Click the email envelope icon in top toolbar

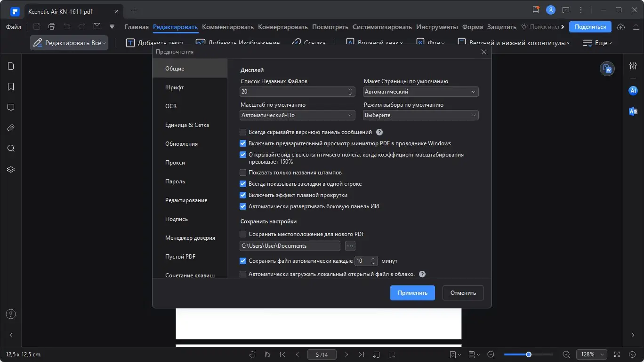[97, 27]
